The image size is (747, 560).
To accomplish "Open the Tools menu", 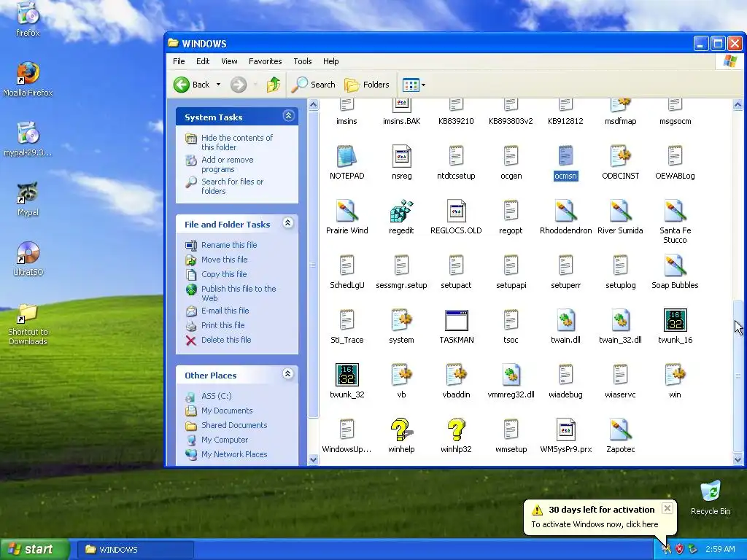I will tap(303, 61).
